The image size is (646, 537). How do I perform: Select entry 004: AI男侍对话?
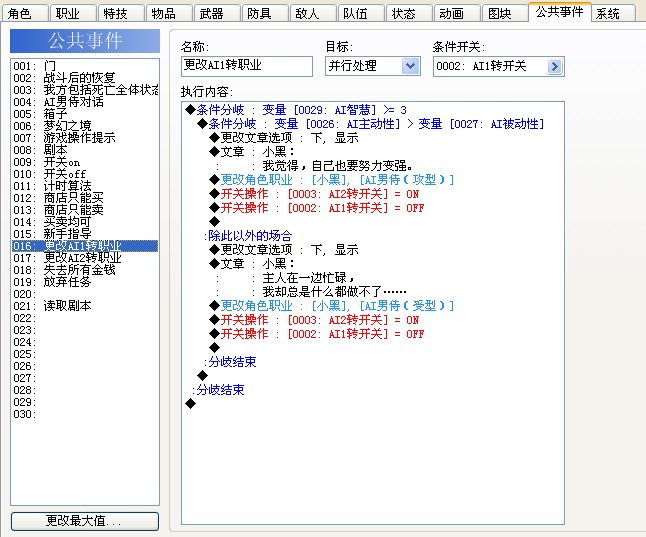[84, 102]
